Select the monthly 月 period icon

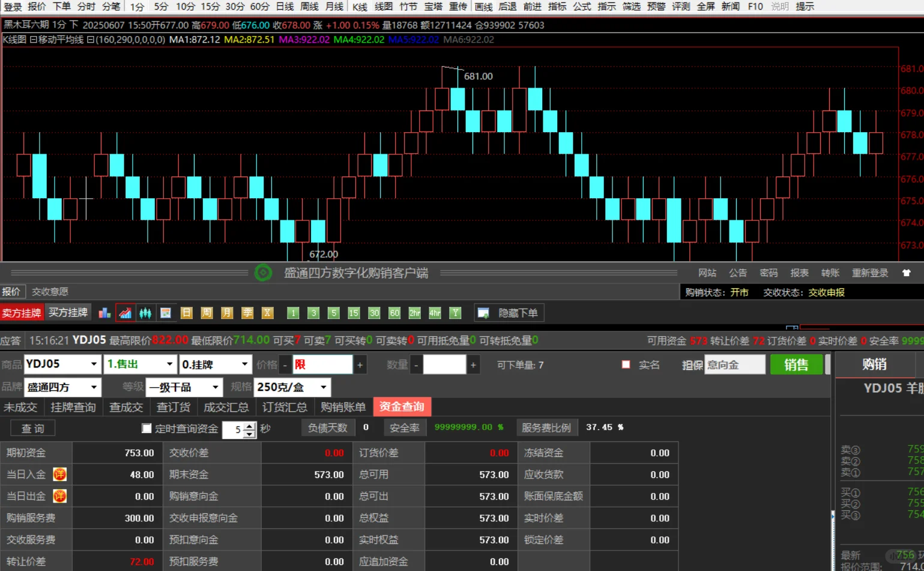pos(227,313)
